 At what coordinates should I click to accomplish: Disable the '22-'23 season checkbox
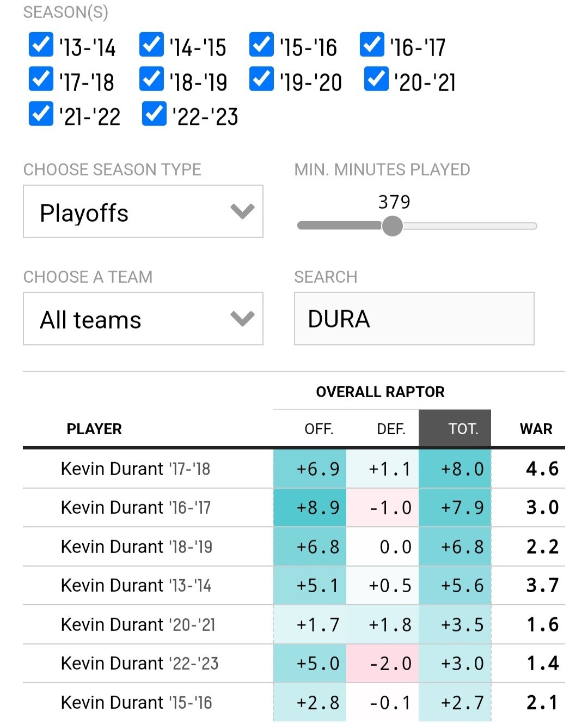[x=154, y=114]
